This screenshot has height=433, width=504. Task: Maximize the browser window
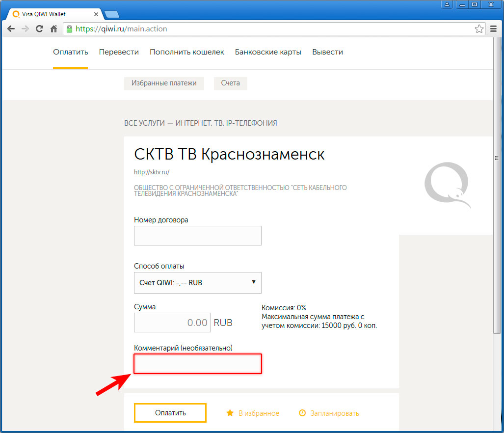coord(475,4)
